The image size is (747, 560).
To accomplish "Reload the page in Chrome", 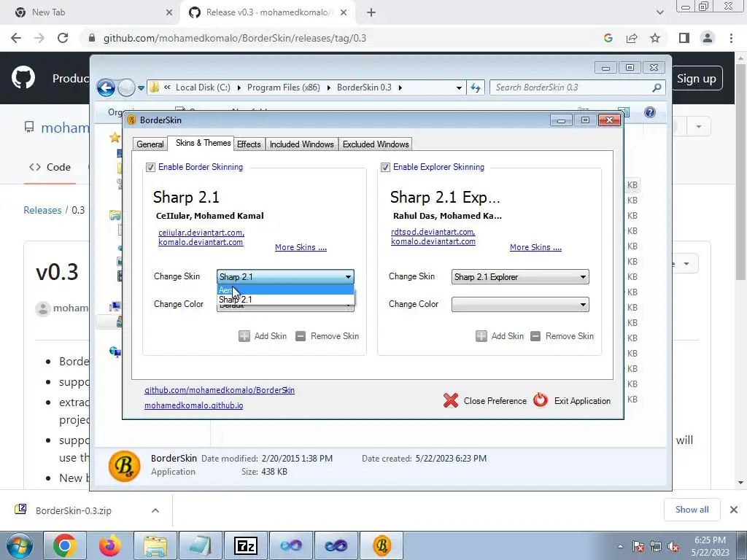I will click(x=63, y=38).
